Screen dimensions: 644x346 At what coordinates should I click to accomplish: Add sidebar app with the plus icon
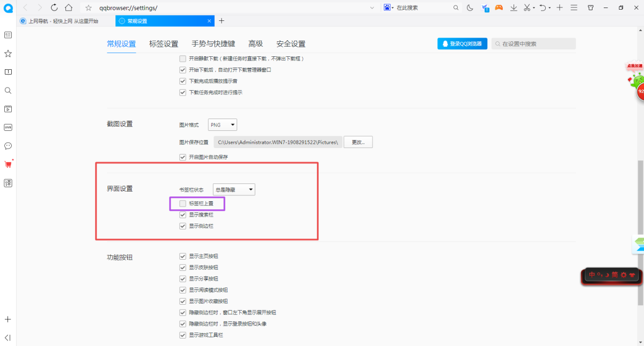(8, 319)
